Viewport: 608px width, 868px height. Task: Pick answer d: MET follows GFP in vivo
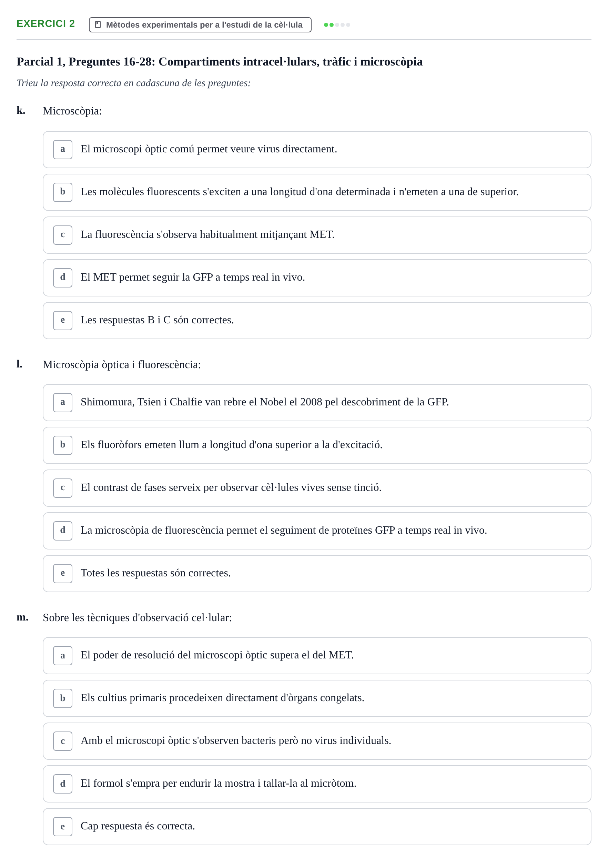point(317,278)
